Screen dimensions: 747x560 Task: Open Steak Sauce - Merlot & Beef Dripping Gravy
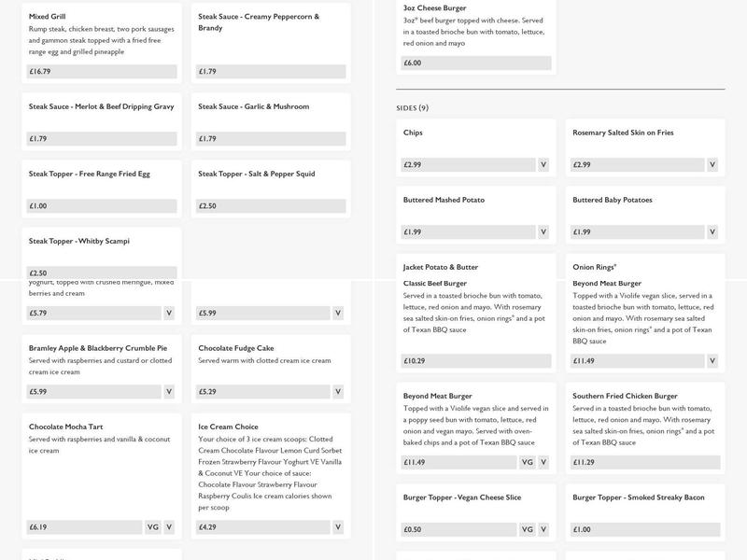[101, 106]
